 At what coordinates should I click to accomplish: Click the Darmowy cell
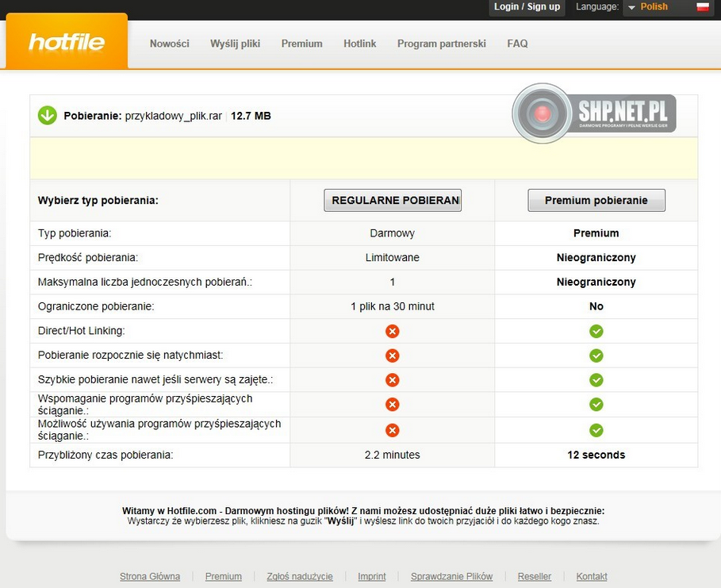click(393, 233)
